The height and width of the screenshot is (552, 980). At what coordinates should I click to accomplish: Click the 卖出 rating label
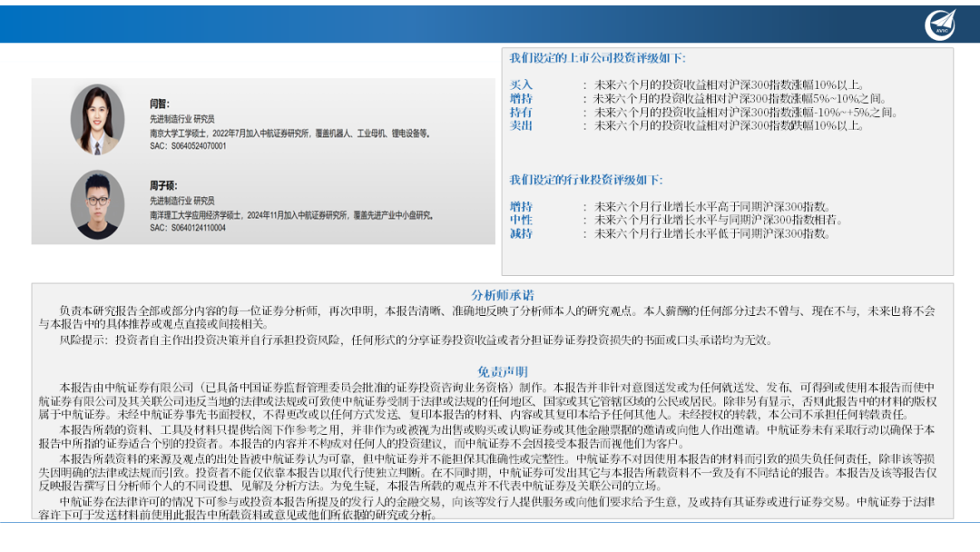point(521,125)
